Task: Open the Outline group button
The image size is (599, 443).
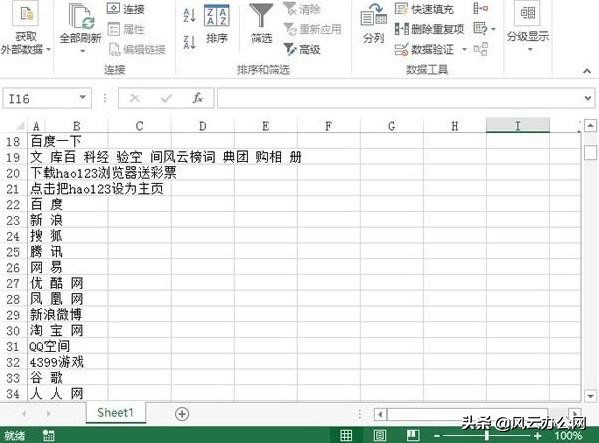Action: coord(528,27)
